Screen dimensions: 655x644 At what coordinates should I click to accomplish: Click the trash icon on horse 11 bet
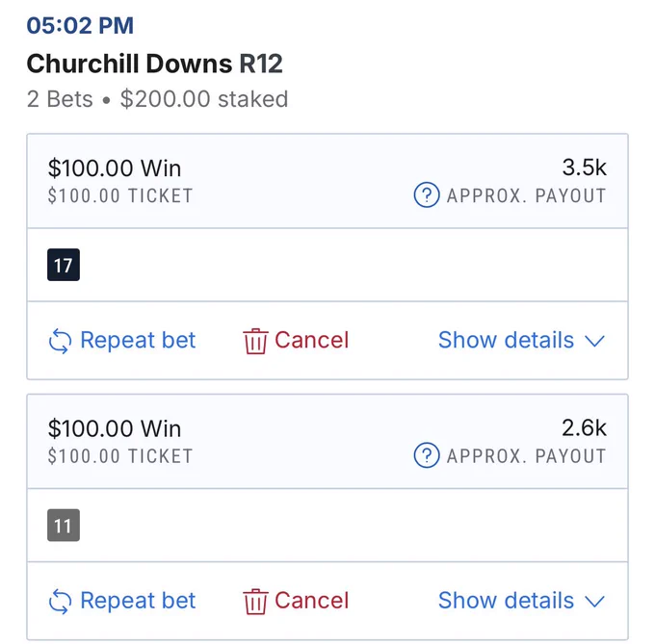tap(255, 602)
